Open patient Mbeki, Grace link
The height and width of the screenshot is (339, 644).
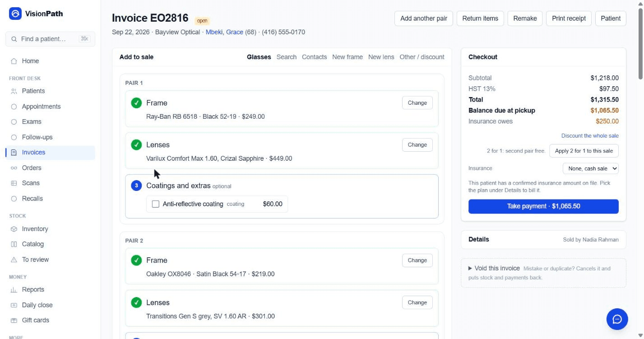[224, 32]
